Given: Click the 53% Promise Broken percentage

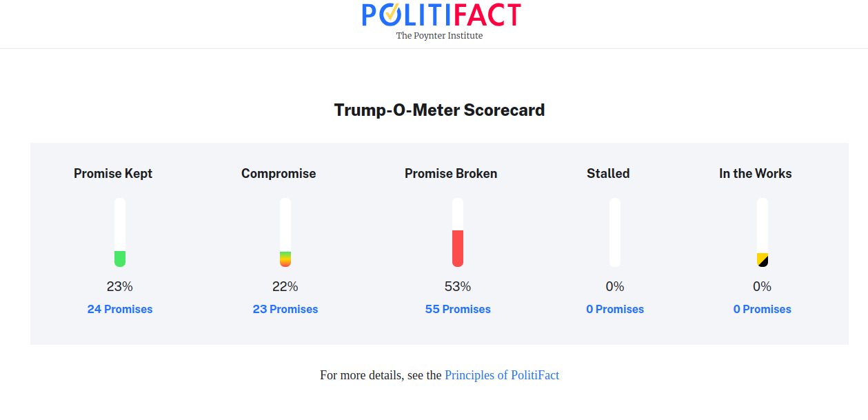Looking at the screenshot, I should point(458,286).
